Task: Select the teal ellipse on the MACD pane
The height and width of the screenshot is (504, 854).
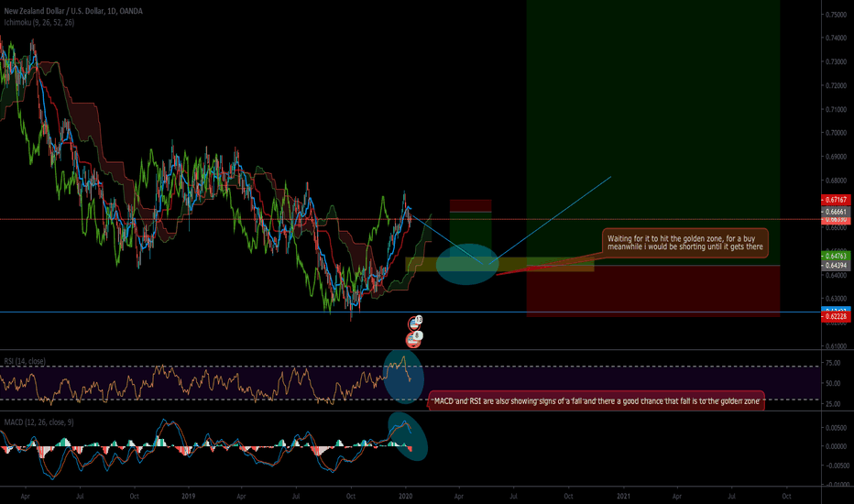Action: 408,433
